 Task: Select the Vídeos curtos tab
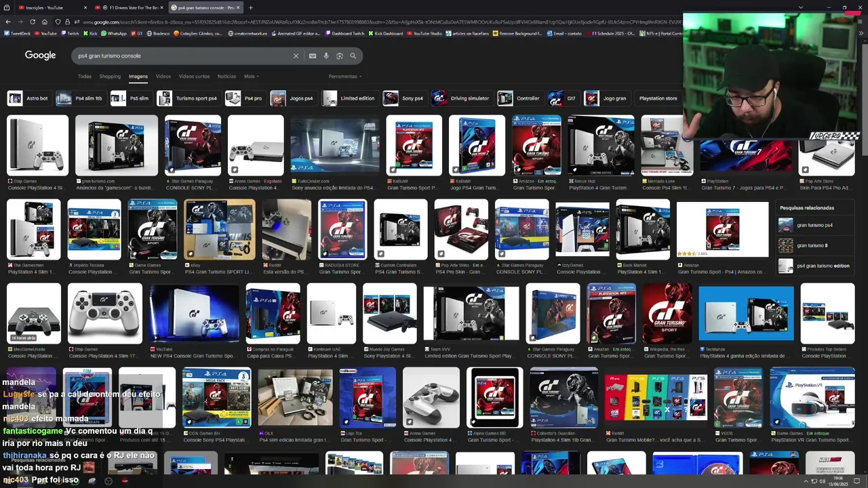coord(194,77)
